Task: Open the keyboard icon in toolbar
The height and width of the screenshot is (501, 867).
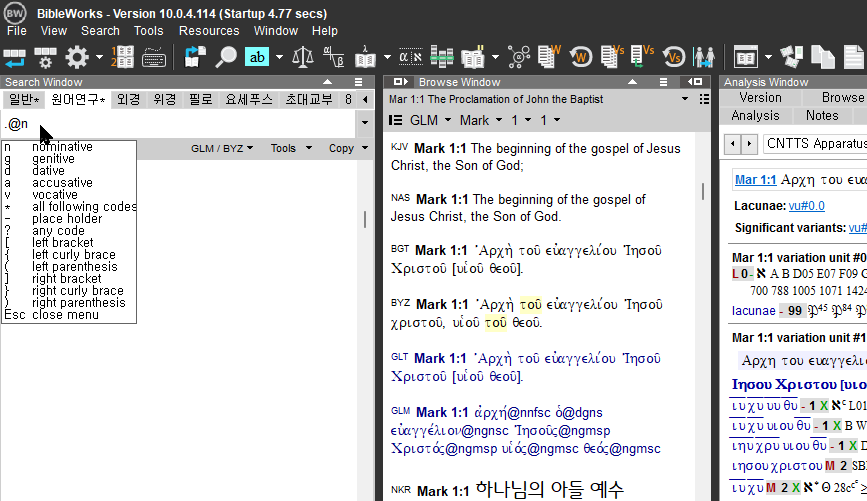Action: (154, 57)
